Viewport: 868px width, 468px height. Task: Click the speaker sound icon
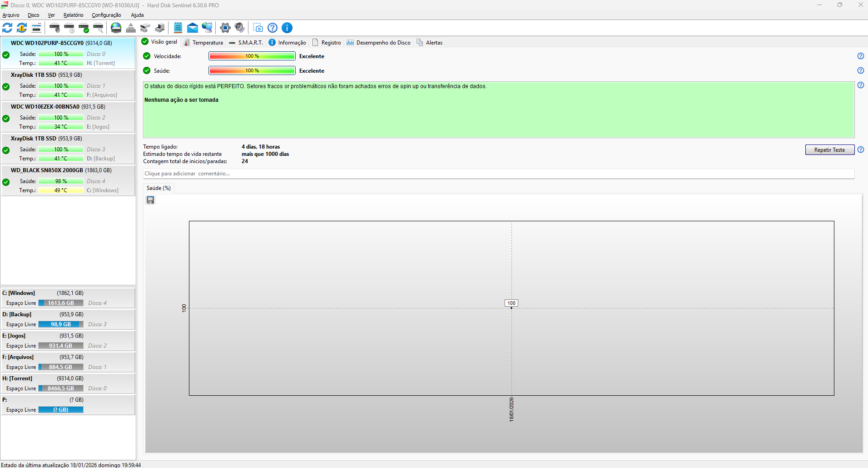(240, 28)
